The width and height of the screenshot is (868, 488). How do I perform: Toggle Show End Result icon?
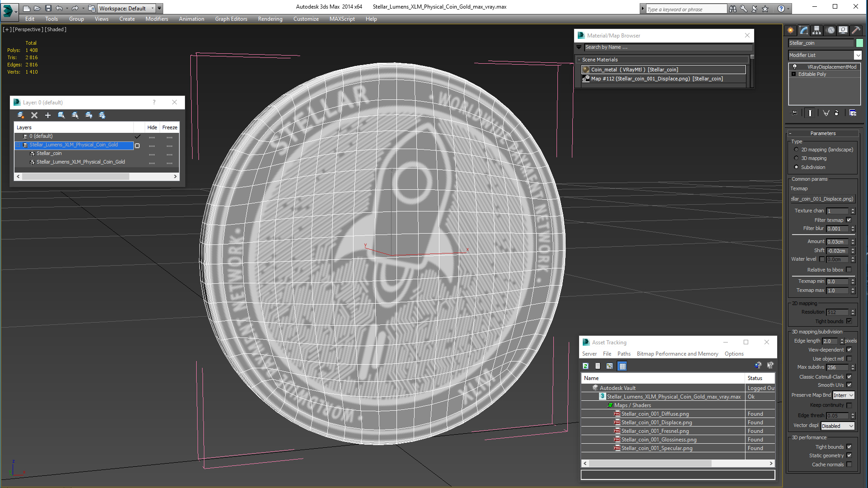point(810,113)
